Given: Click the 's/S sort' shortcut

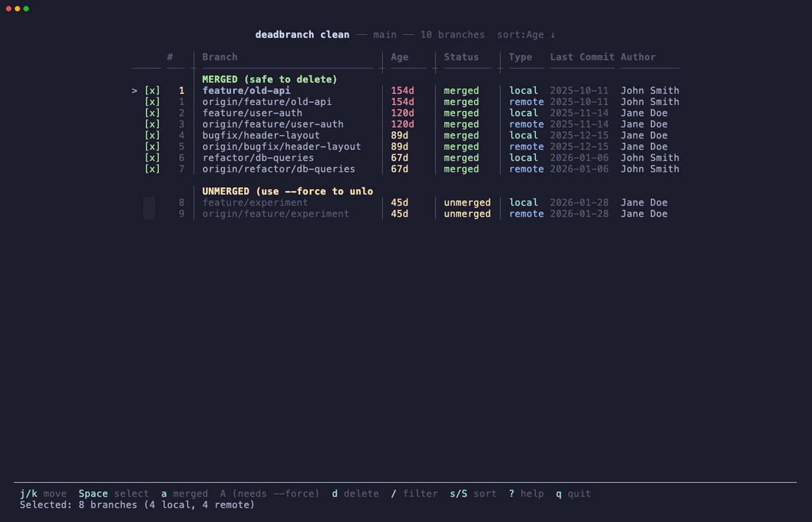Looking at the screenshot, I should 473,494.
